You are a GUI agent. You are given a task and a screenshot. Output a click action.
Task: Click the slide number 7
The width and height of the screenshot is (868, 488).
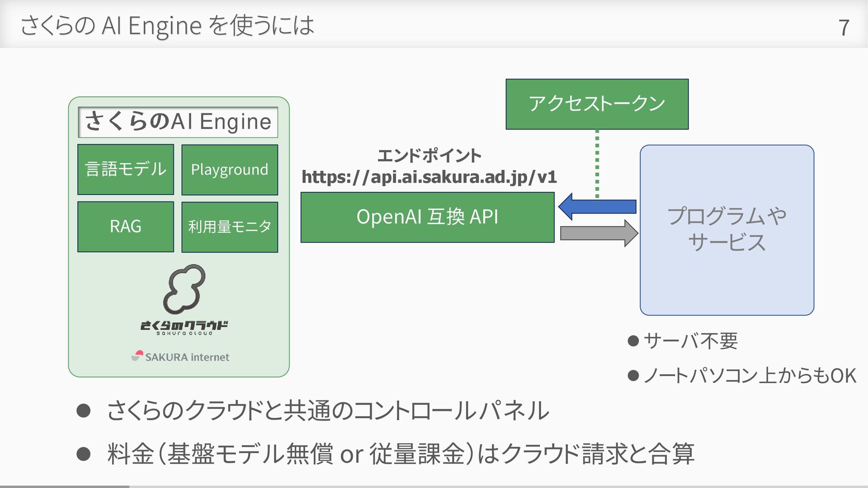(843, 28)
